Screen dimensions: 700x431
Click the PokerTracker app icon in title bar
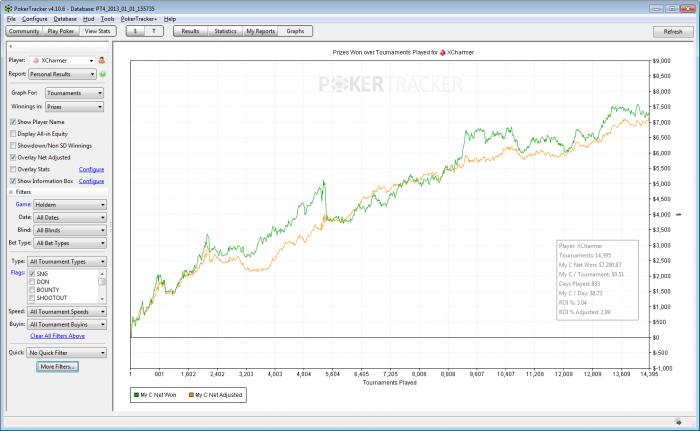8,8
